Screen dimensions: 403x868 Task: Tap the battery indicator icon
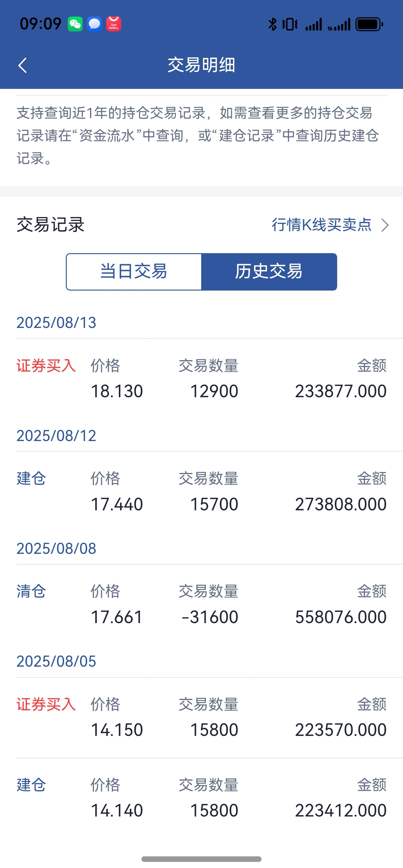(369, 24)
